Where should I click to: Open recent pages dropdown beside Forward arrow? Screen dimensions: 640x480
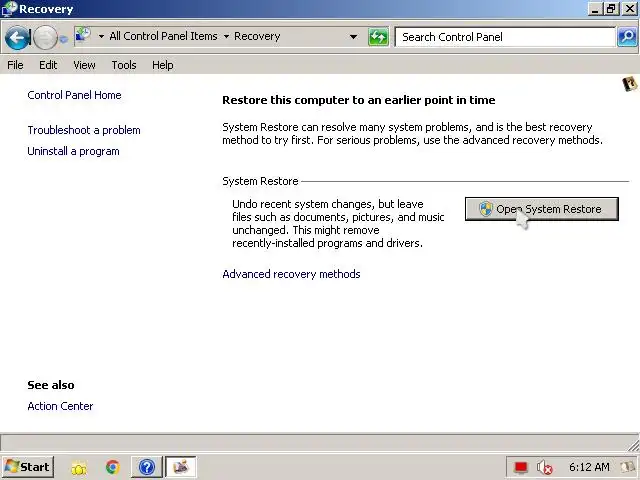click(x=64, y=39)
